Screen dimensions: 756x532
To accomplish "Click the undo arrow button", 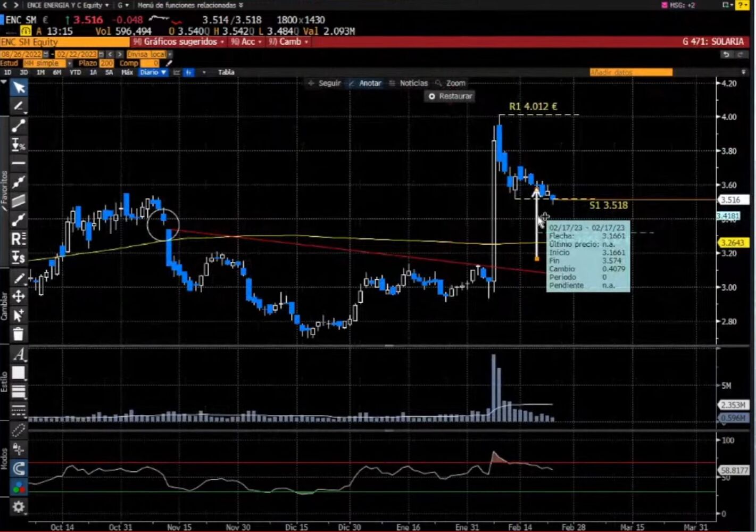I will 726,54.
